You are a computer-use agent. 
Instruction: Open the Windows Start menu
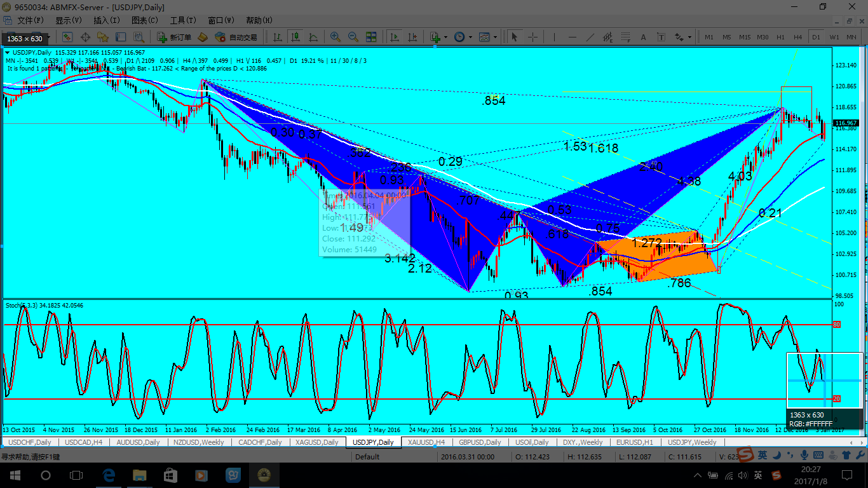(15, 475)
